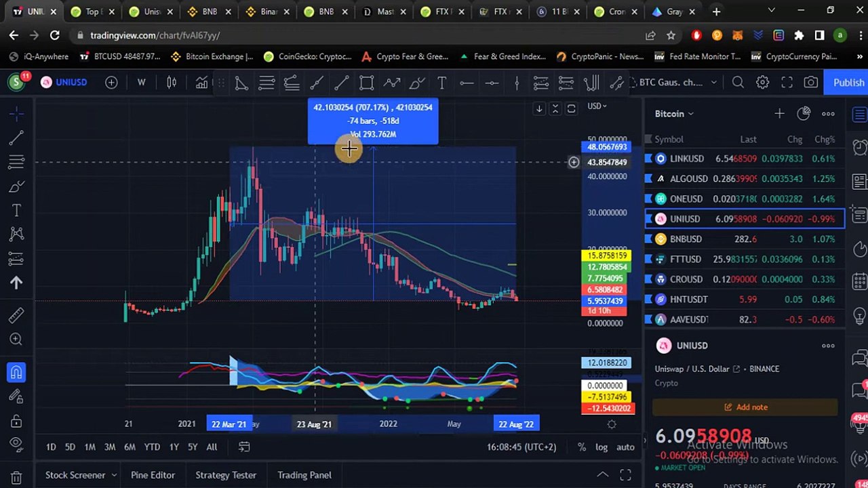The image size is (868, 488).
Task: Open the Pine Editor tab
Action: pos(153,475)
